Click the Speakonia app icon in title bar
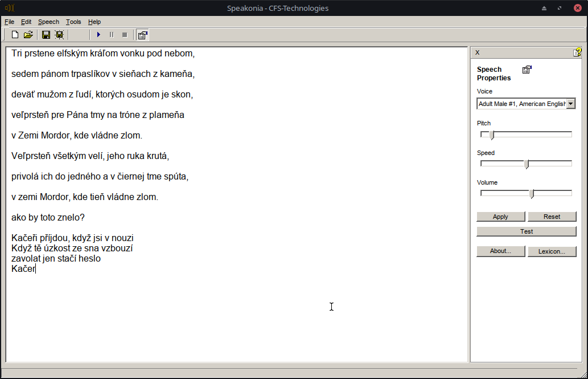Screen dimensions: 588x379 pos(10,8)
